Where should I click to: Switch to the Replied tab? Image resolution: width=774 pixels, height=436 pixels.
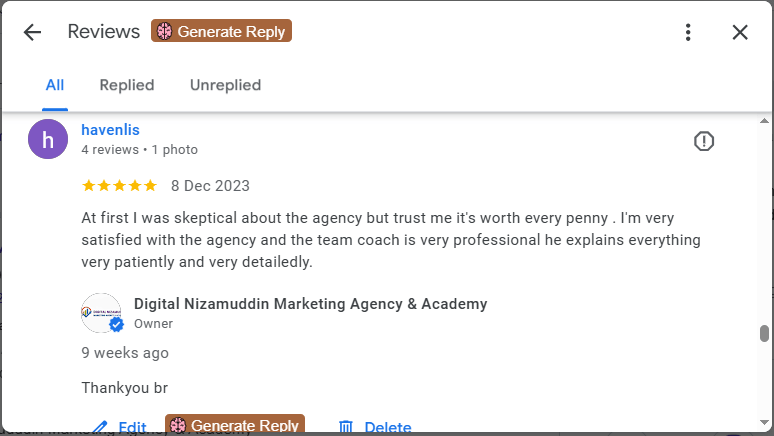click(127, 85)
